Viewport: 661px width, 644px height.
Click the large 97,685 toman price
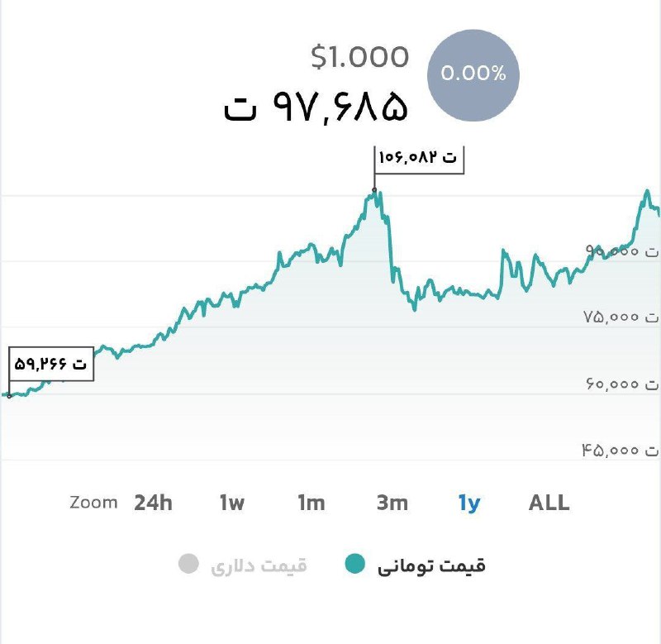point(316,107)
